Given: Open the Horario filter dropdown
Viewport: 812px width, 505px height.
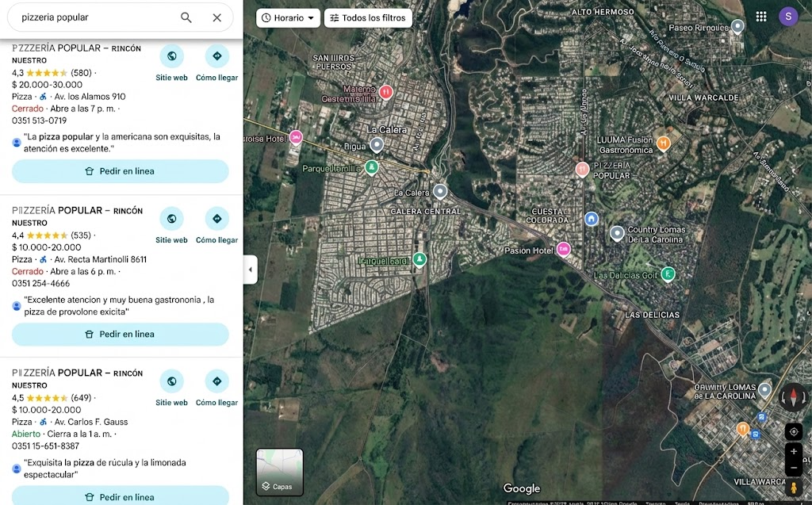Looking at the screenshot, I should click(287, 17).
